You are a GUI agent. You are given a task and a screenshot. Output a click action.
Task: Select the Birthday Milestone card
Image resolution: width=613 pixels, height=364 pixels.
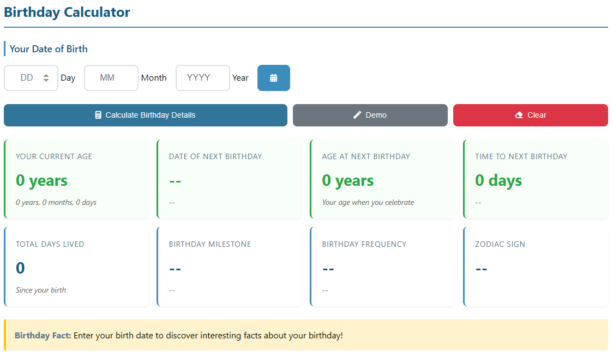tap(229, 267)
